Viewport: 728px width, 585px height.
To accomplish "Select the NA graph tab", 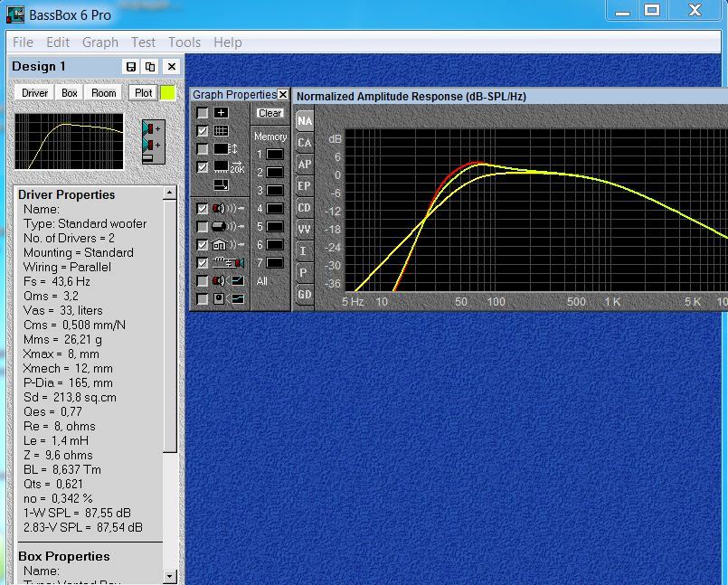I will 305,121.
